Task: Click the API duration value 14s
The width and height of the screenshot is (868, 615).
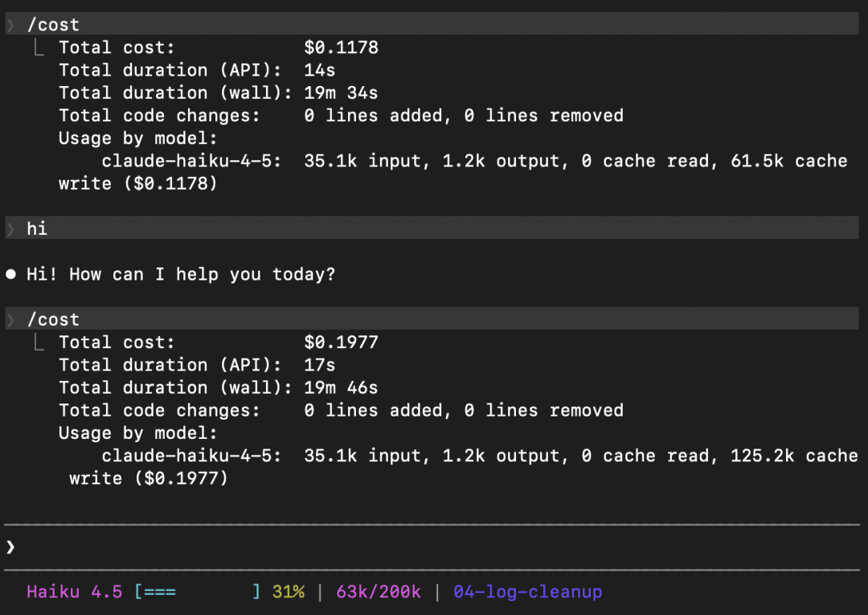Action: (x=319, y=70)
